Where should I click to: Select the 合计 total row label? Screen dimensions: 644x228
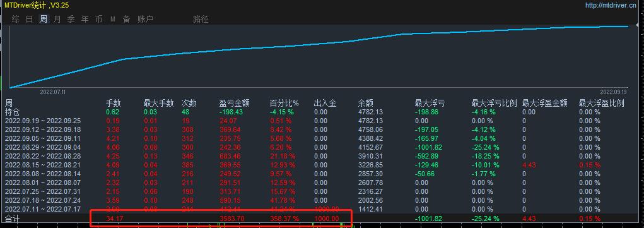(x=12, y=219)
